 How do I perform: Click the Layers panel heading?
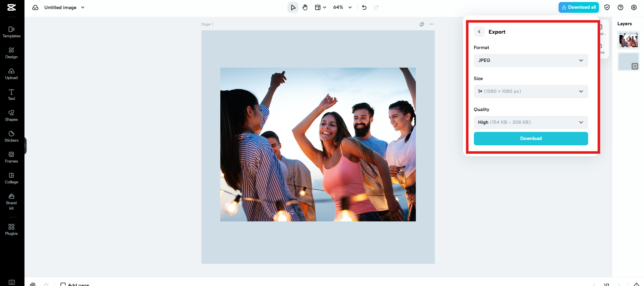[x=624, y=24]
